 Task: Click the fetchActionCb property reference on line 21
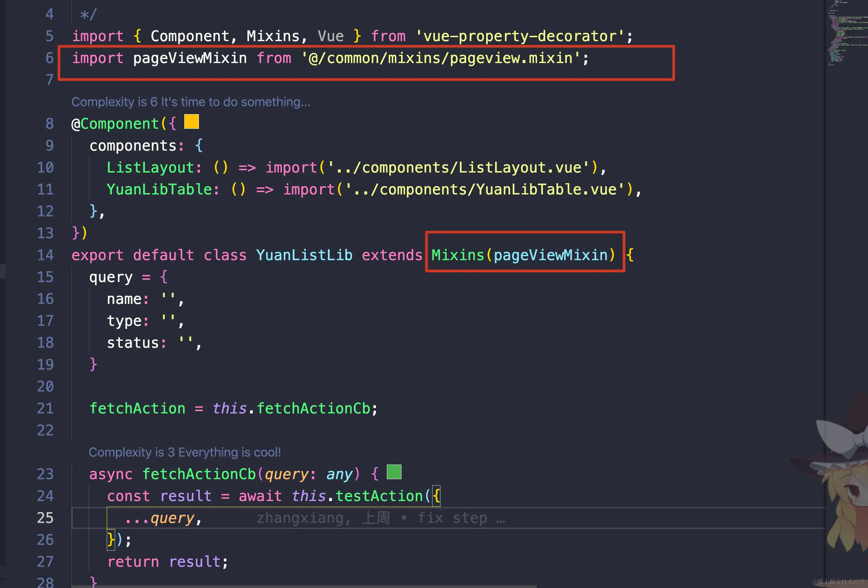tap(313, 408)
